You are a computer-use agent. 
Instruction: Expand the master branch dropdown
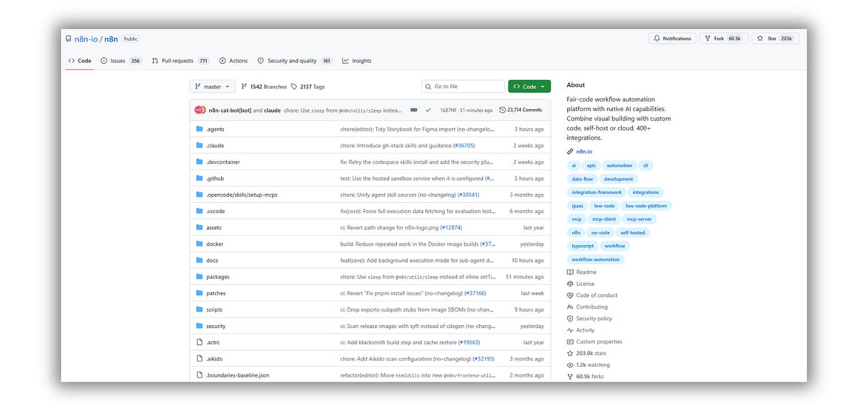coord(212,86)
